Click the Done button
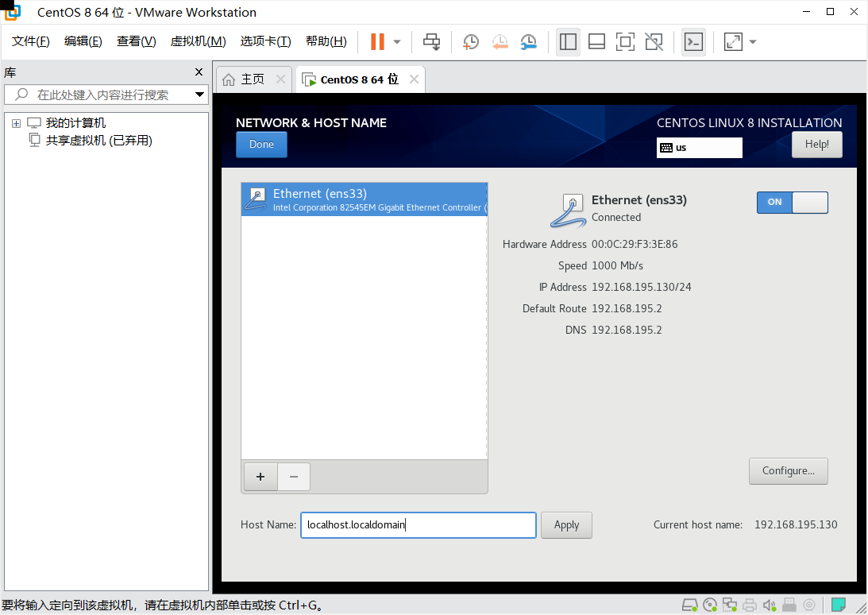The height and width of the screenshot is (615, 868). pyautogui.click(x=261, y=144)
